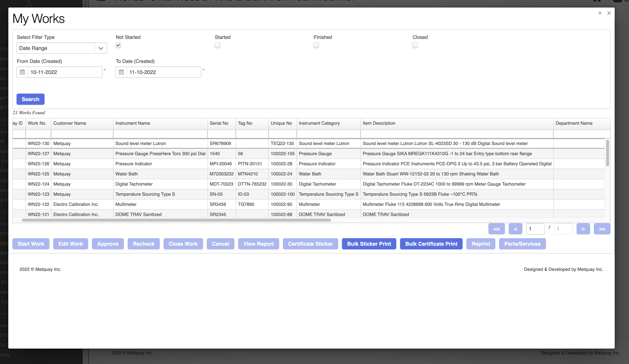The height and width of the screenshot is (364, 629).
Task: Sort by the Instrument Category column header
Action: [x=319, y=123]
